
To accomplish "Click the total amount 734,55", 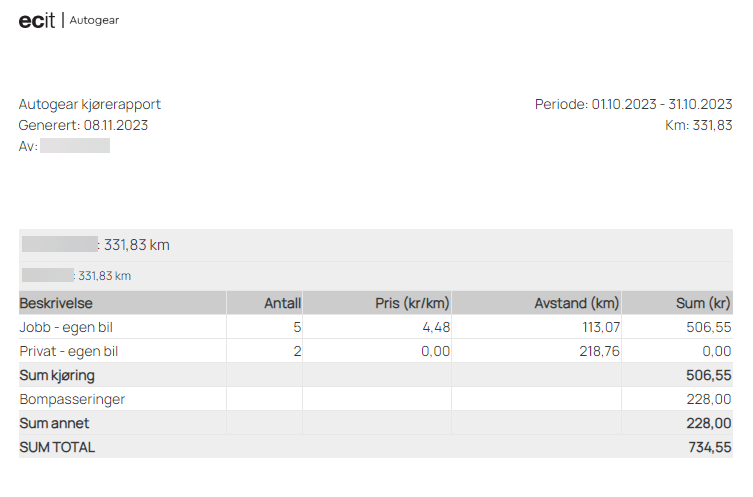I will 709,448.
